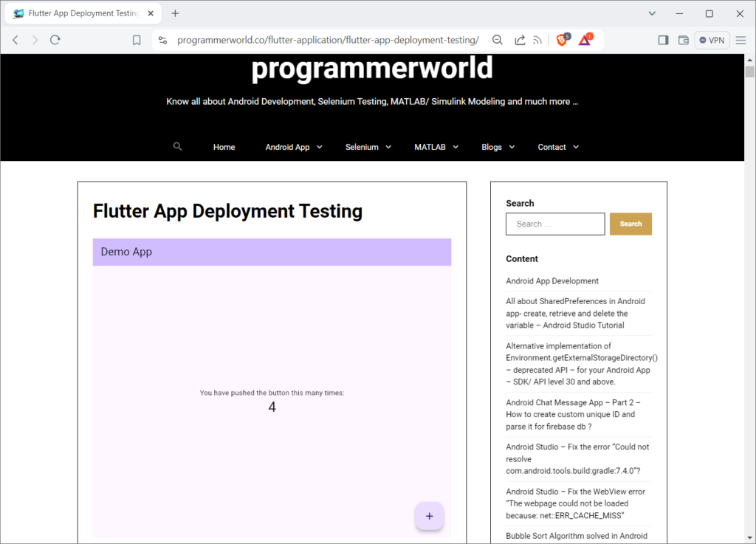Open the gradle:7.4.0 error fix link
The height and width of the screenshot is (544, 756).
click(577, 458)
